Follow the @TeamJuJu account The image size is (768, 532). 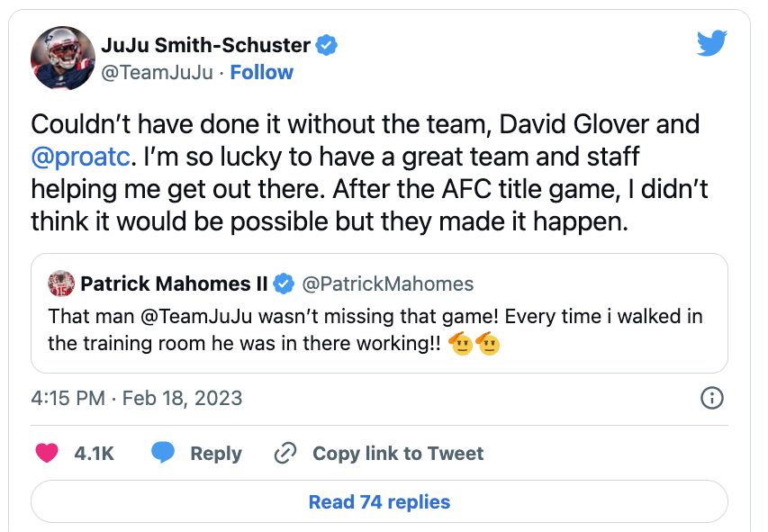coord(261,72)
